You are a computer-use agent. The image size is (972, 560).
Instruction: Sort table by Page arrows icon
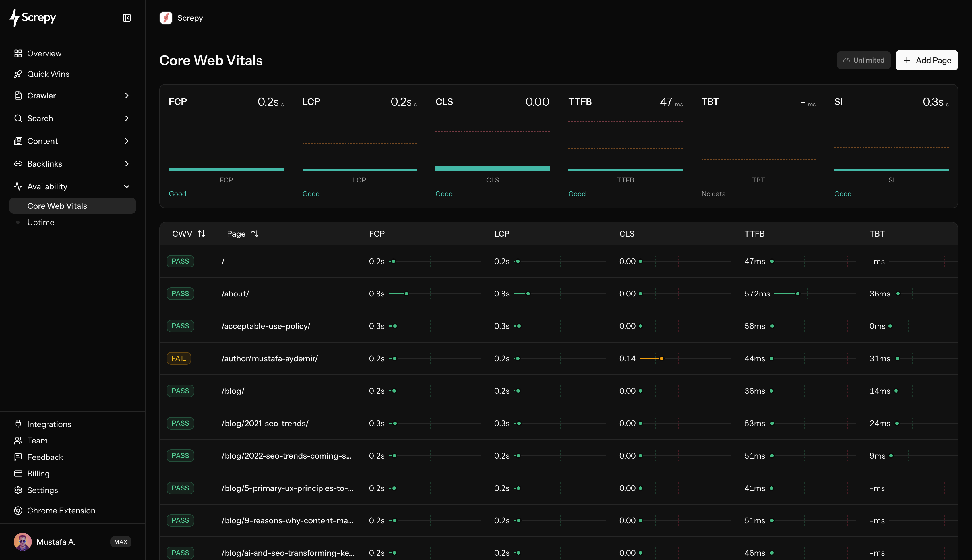point(255,234)
